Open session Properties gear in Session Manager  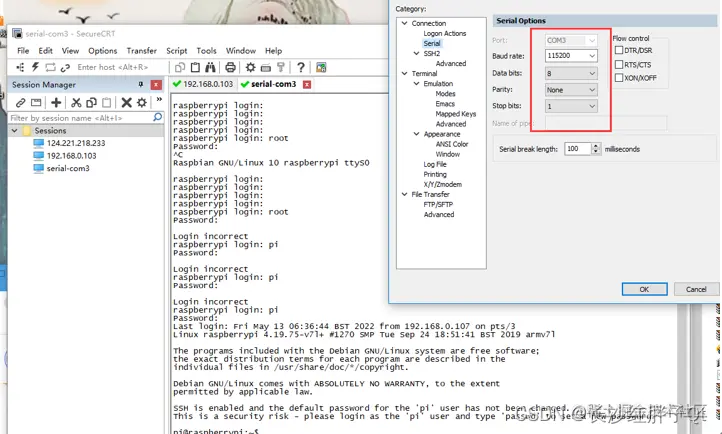(142, 102)
